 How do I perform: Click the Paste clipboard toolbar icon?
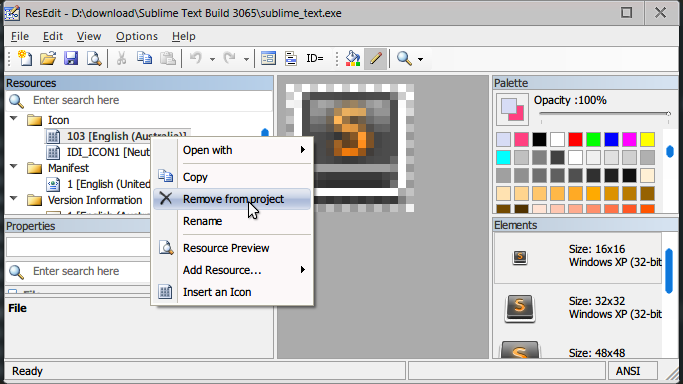coord(167,58)
